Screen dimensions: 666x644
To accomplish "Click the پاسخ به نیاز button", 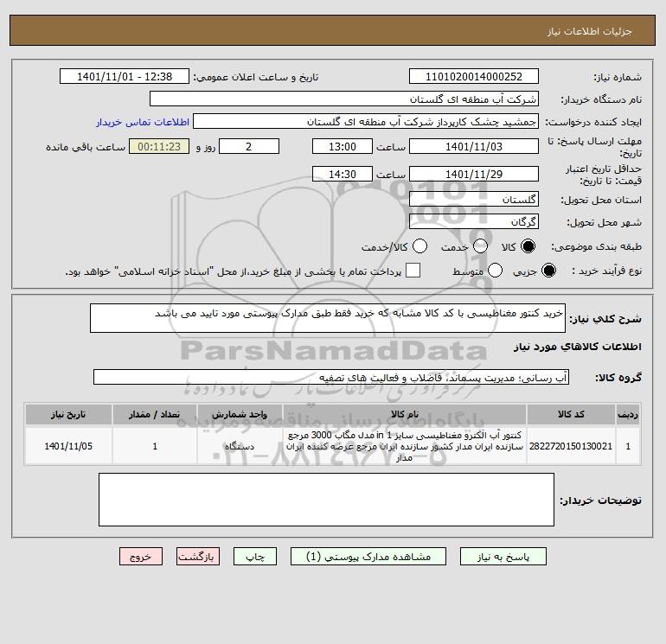I will 503,557.
